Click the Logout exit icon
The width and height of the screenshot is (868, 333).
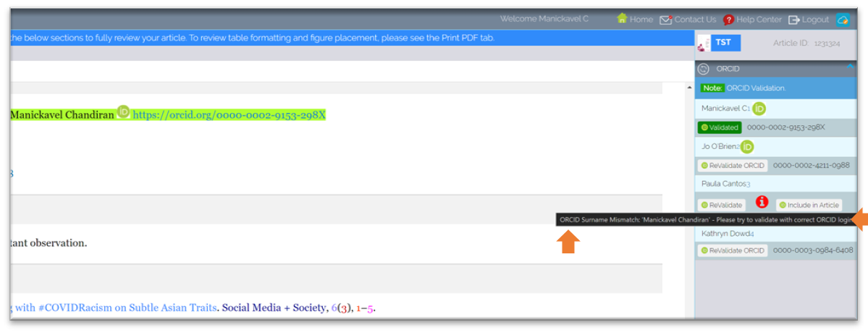coord(794,20)
